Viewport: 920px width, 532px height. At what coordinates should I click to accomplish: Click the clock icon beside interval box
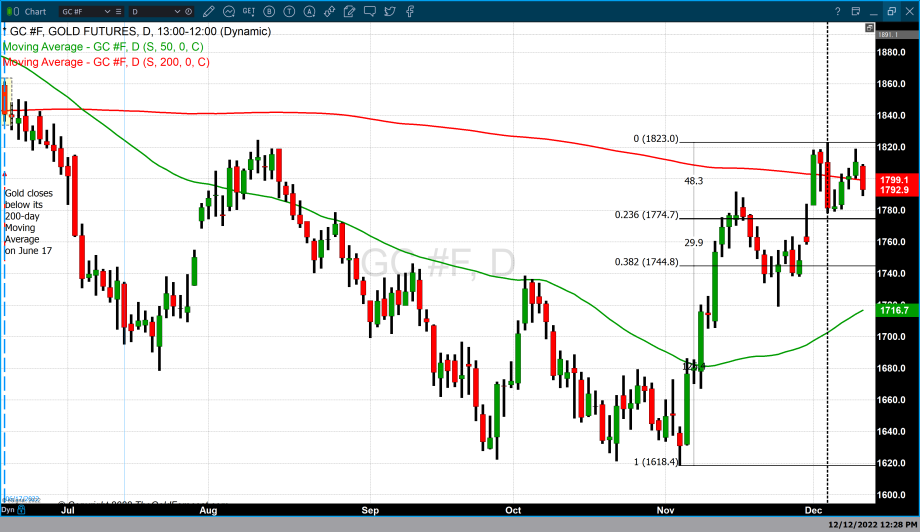188,11
